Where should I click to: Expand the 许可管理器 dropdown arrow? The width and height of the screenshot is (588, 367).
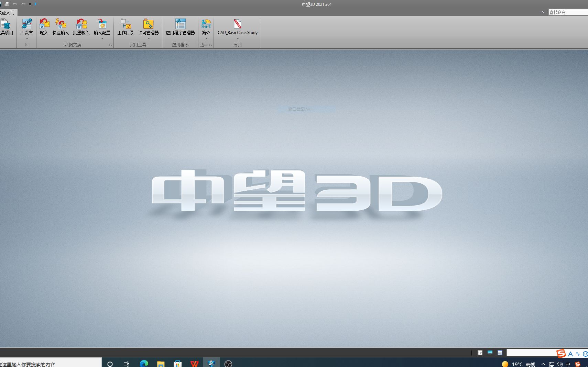(x=148, y=38)
